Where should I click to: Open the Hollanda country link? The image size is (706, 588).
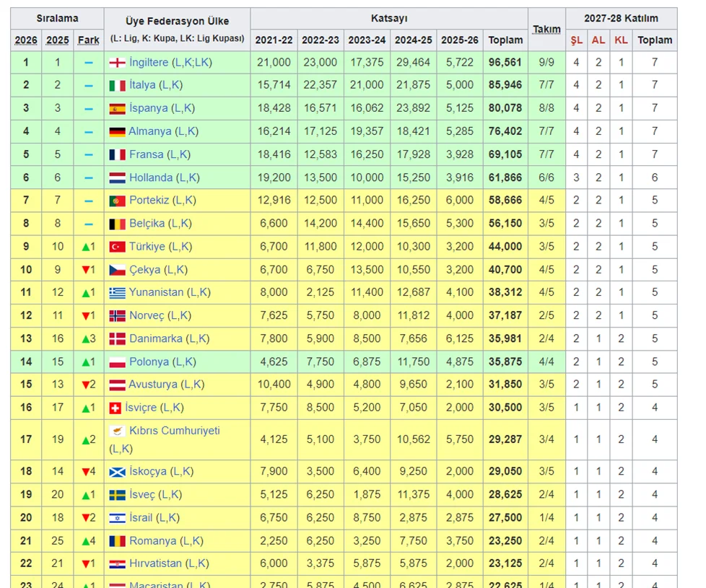point(151,177)
